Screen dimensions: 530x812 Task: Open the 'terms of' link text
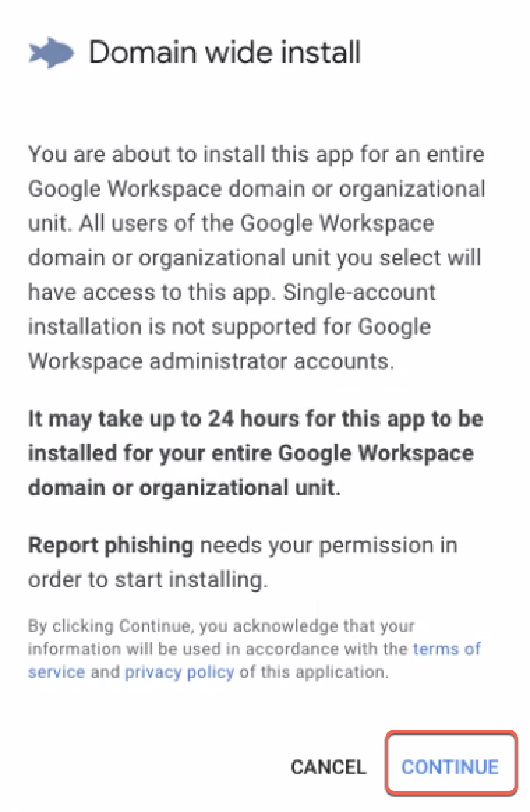(447, 648)
